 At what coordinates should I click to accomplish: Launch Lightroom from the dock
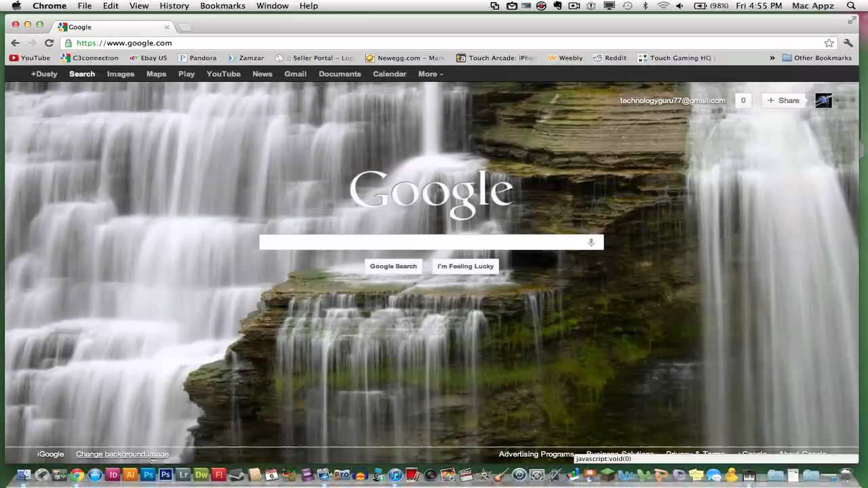[183, 475]
